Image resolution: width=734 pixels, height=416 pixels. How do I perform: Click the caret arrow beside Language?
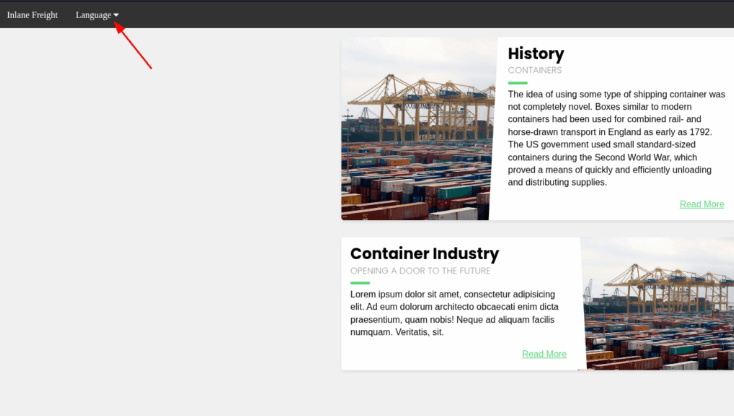pos(116,15)
